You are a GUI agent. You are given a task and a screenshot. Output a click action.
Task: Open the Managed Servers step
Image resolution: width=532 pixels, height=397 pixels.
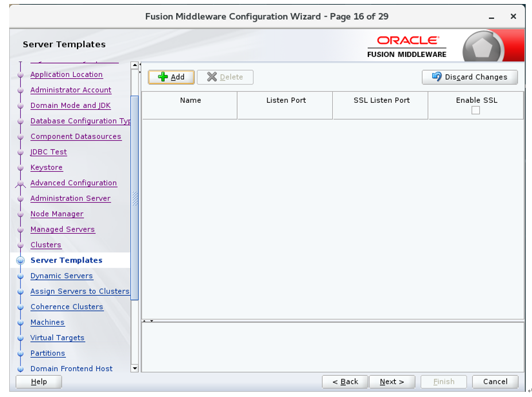tap(63, 230)
